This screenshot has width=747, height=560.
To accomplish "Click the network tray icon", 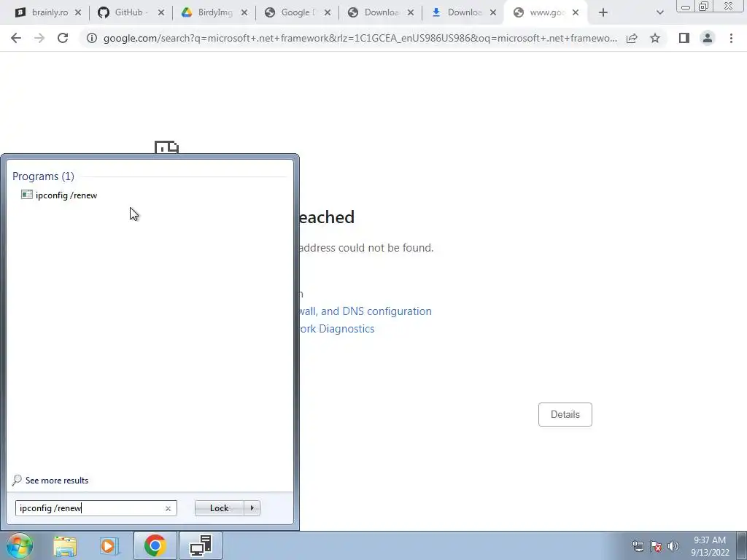I will (638, 547).
